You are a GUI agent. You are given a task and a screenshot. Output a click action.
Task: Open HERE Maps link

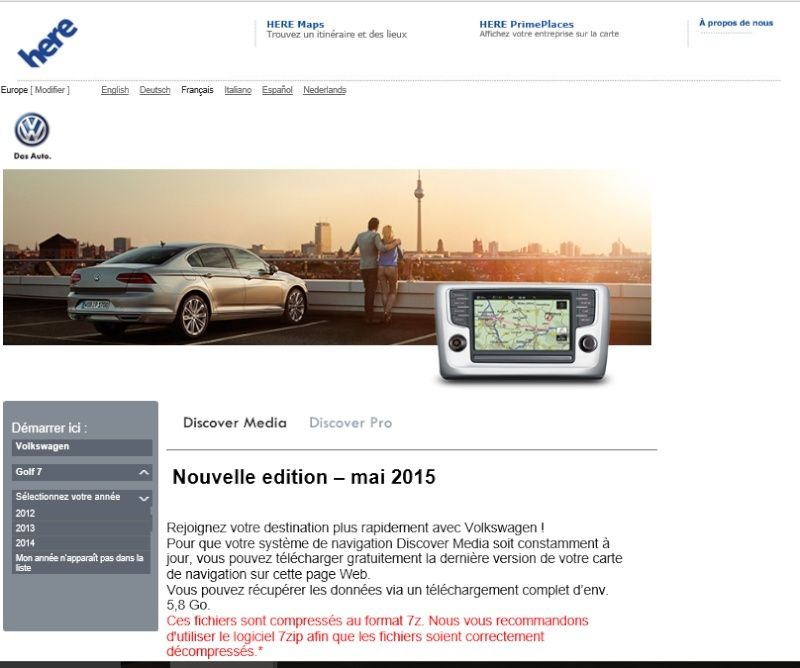(295, 24)
